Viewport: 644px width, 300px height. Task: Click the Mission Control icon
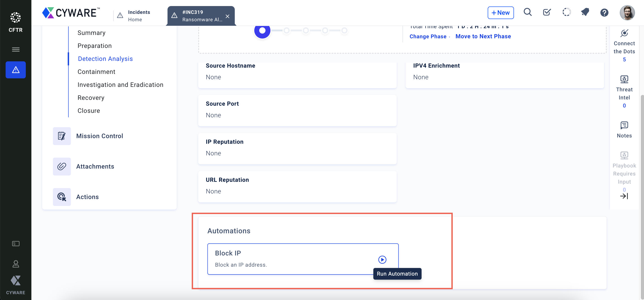point(62,136)
